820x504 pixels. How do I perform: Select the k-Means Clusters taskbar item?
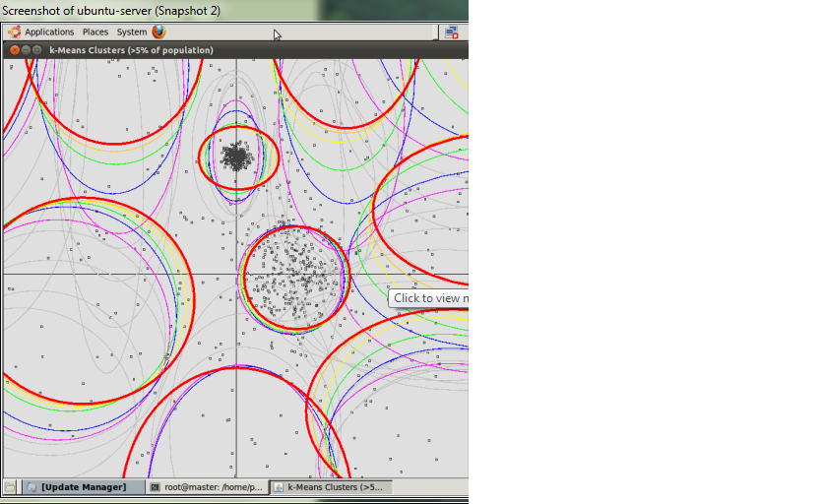point(331,487)
